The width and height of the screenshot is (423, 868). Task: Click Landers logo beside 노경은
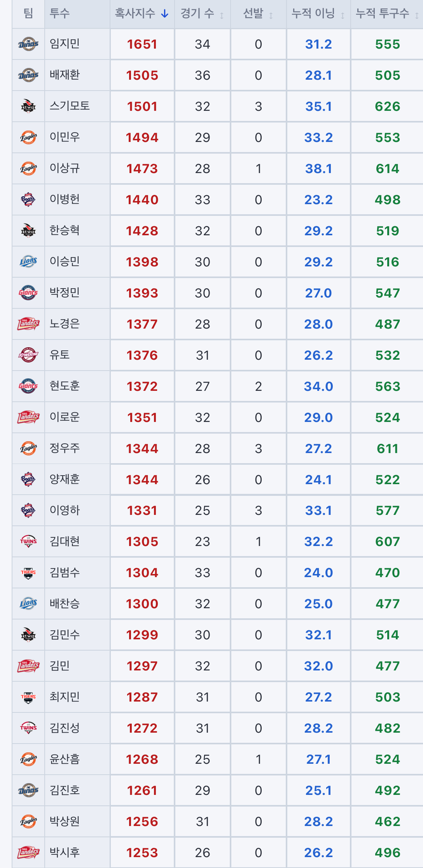pyautogui.click(x=28, y=324)
